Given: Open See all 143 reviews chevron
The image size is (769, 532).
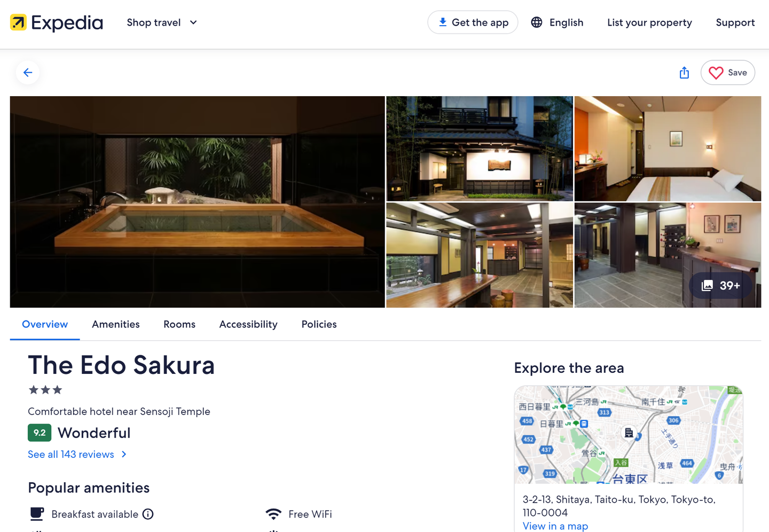Looking at the screenshot, I should click(x=124, y=454).
